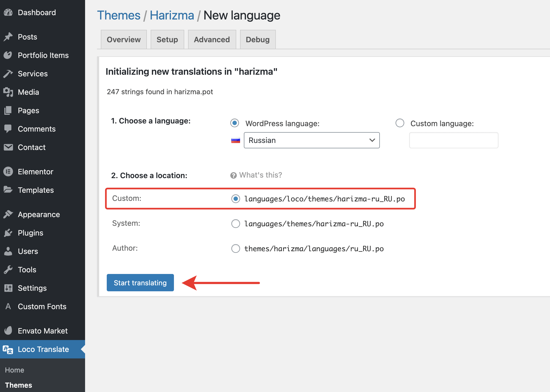The height and width of the screenshot is (392, 550).
Task: Click the Posts pushpin icon
Action: point(8,37)
